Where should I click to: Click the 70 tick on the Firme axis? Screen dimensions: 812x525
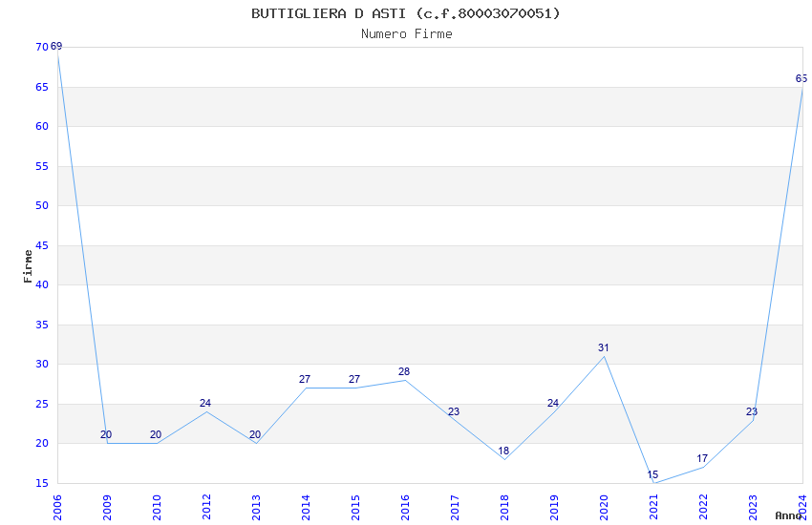(42, 47)
